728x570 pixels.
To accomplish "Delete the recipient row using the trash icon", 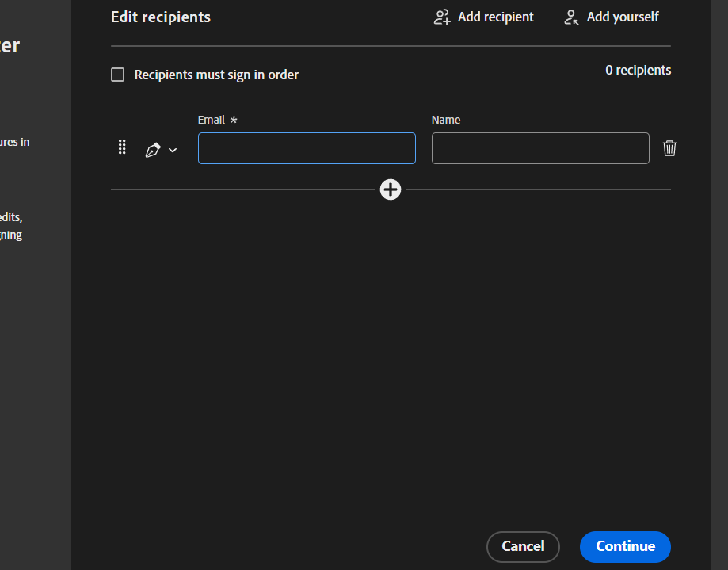I will tap(669, 148).
